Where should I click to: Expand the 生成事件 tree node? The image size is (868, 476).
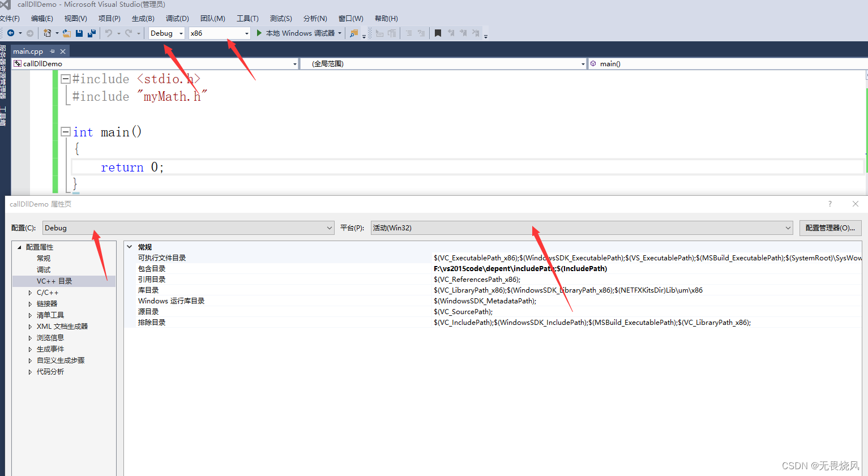(x=30, y=349)
